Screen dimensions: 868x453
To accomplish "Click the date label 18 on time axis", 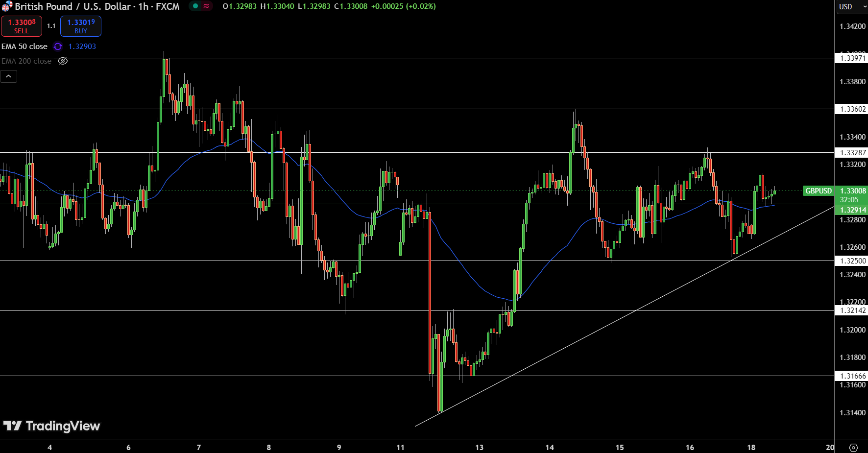I will 751,448.
